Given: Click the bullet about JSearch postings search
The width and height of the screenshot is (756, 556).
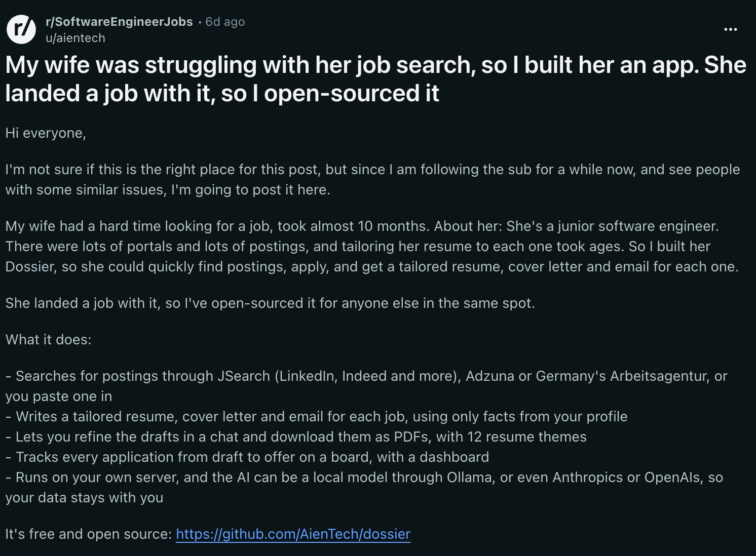Looking at the screenshot, I should [366, 386].
